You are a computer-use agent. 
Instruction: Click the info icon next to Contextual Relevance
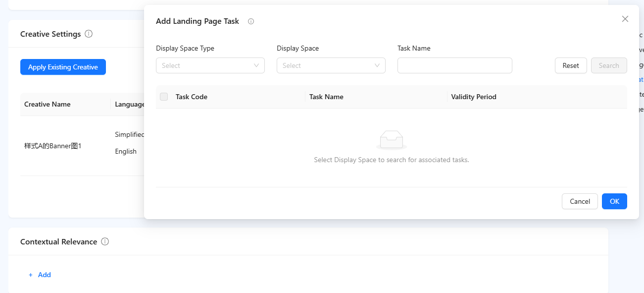(x=105, y=241)
